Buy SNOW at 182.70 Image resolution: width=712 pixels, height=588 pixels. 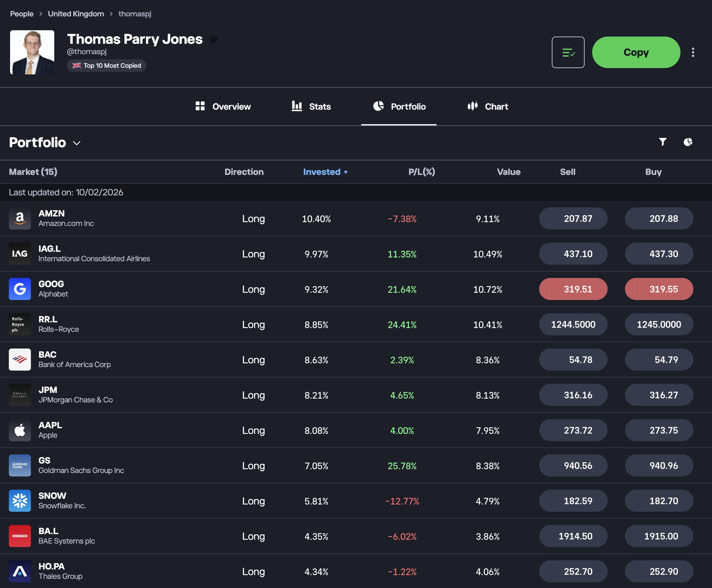point(659,501)
